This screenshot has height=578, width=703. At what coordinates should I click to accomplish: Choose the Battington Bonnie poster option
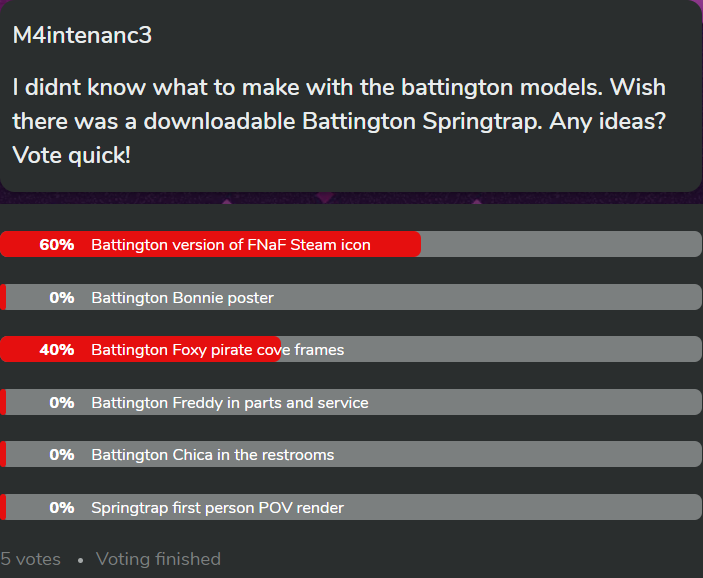click(x=182, y=297)
